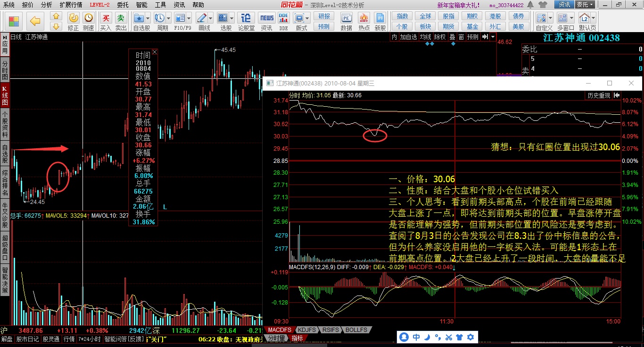The height and width of the screenshot is (347, 644).
Task: Click the 美股 market button
Action: [x=518, y=26]
